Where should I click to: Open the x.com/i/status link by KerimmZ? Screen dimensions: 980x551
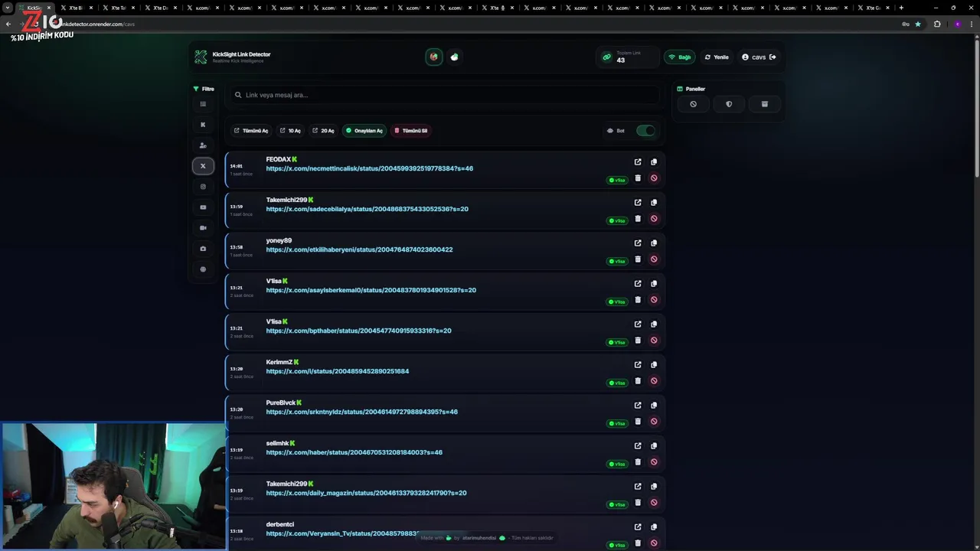click(338, 371)
